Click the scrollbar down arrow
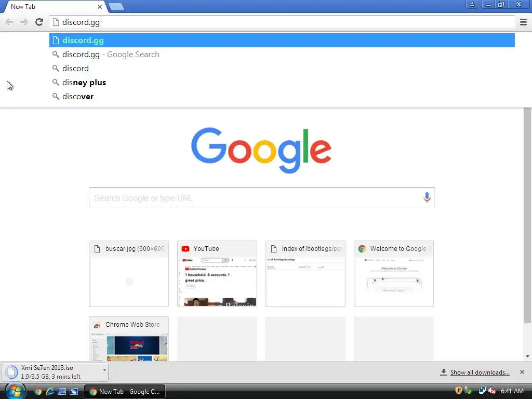The height and width of the screenshot is (399, 532). (x=527, y=356)
